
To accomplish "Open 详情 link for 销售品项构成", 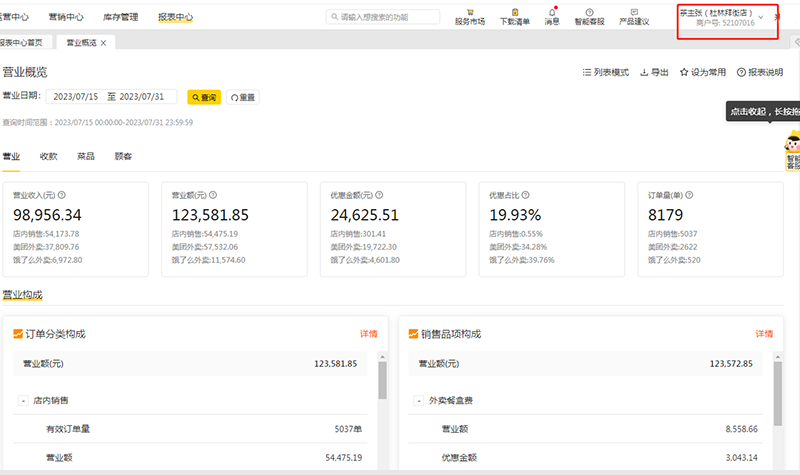I will [764, 334].
